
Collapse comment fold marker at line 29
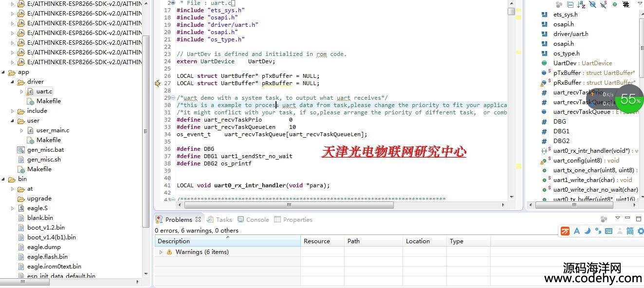[x=173, y=98]
